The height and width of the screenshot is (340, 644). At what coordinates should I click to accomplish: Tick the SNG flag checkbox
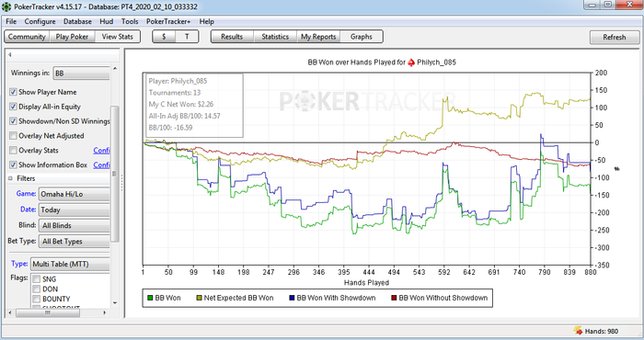(37, 278)
